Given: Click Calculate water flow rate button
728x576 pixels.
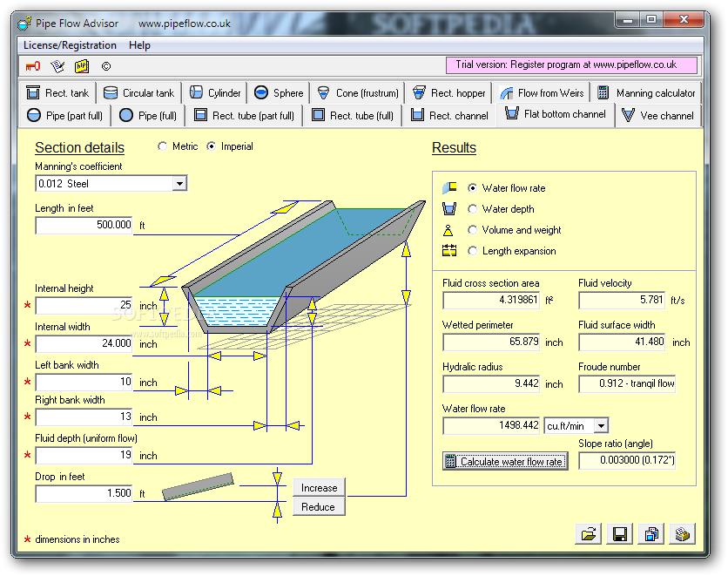Looking at the screenshot, I should coord(505,461).
